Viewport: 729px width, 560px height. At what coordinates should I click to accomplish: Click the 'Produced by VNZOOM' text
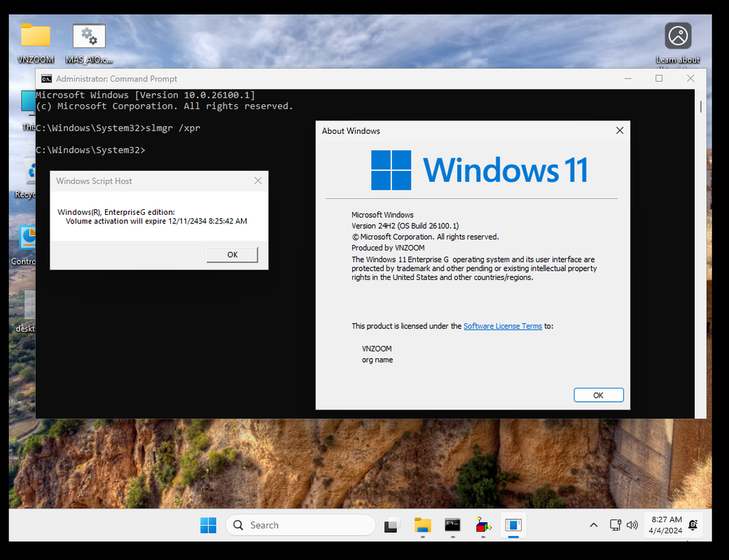388,248
